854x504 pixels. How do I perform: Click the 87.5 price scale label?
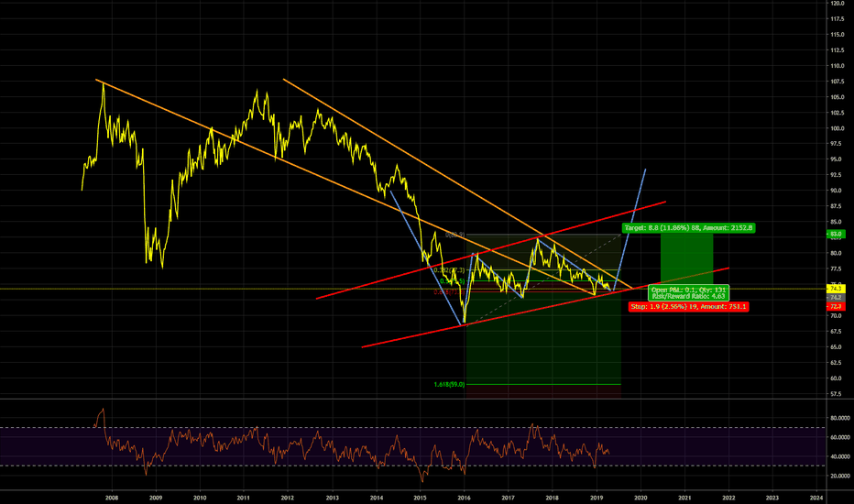pos(838,206)
